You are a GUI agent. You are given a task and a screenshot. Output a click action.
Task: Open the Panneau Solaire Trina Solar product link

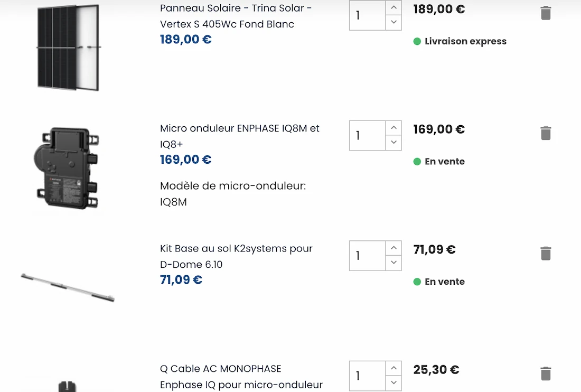(x=236, y=16)
